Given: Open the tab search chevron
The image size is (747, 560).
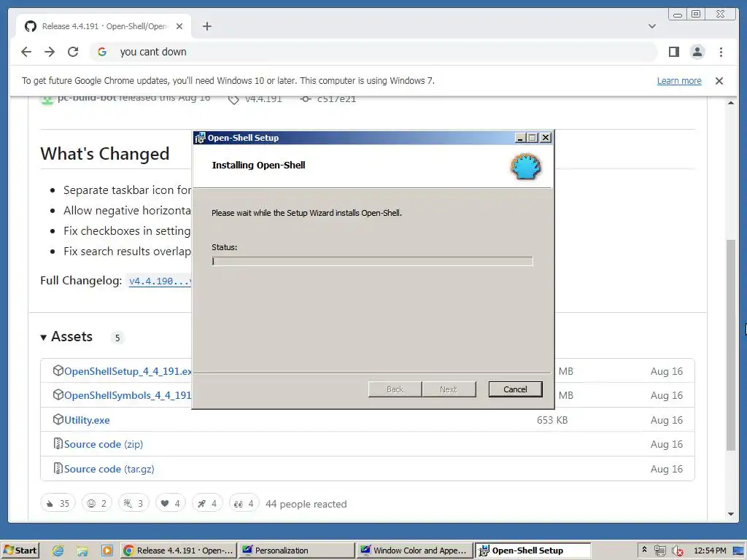Looking at the screenshot, I should click(x=652, y=26).
